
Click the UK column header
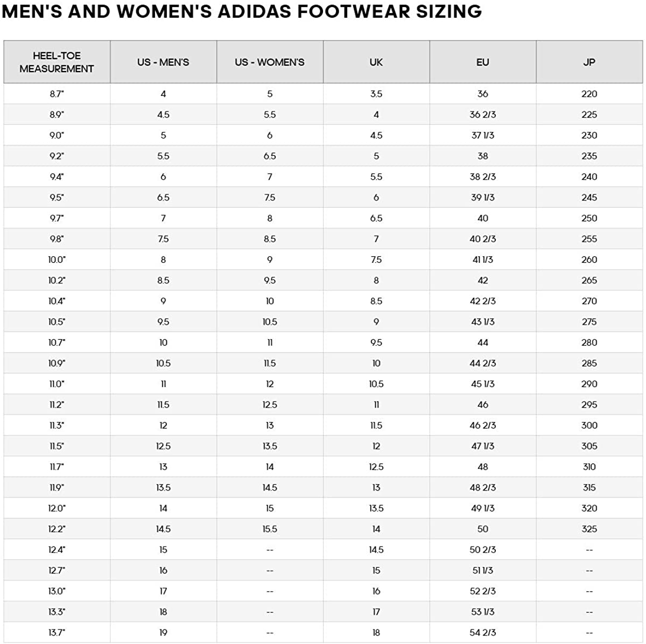click(x=376, y=62)
